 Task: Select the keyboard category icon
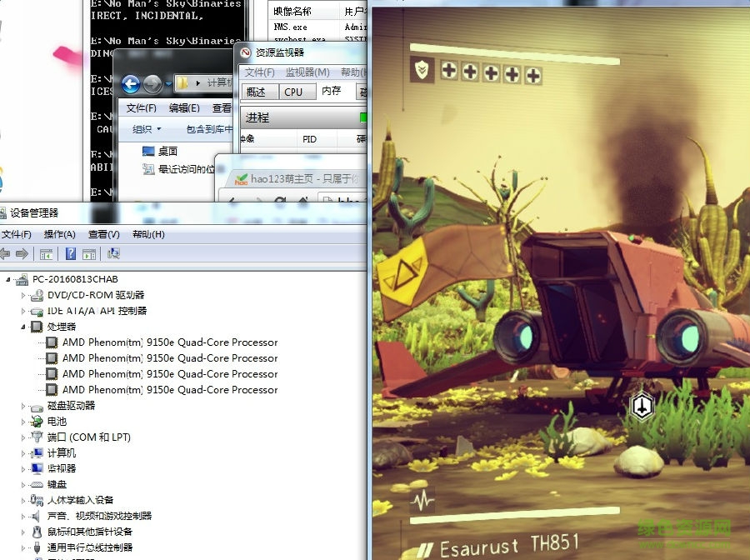pyautogui.click(x=37, y=484)
